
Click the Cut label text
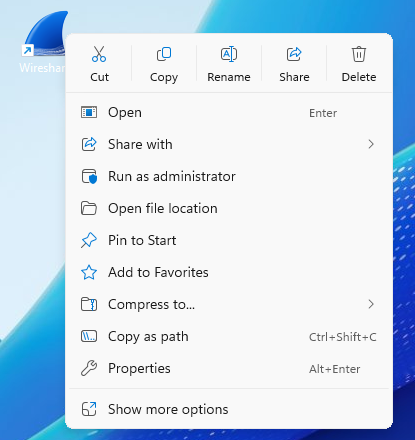[99, 77]
